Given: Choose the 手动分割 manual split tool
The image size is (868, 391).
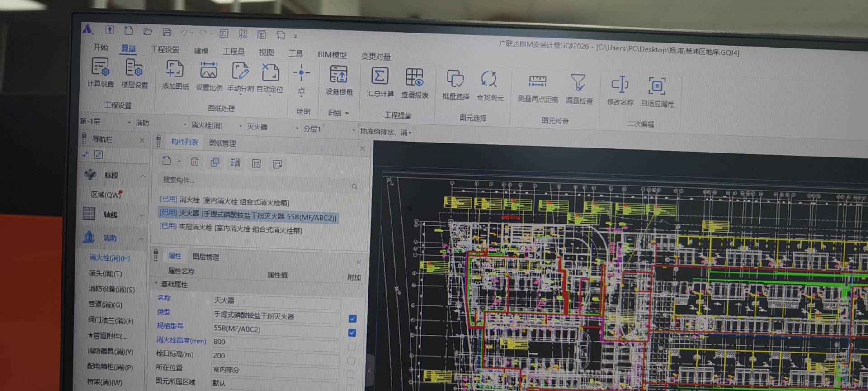Looking at the screenshot, I should (x=241, y=78).
